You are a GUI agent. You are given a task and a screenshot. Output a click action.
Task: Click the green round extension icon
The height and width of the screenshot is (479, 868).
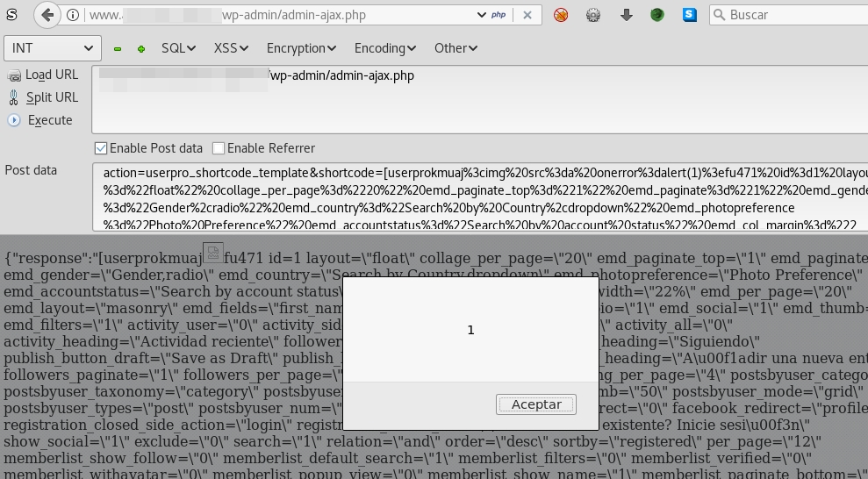[657, 15]
